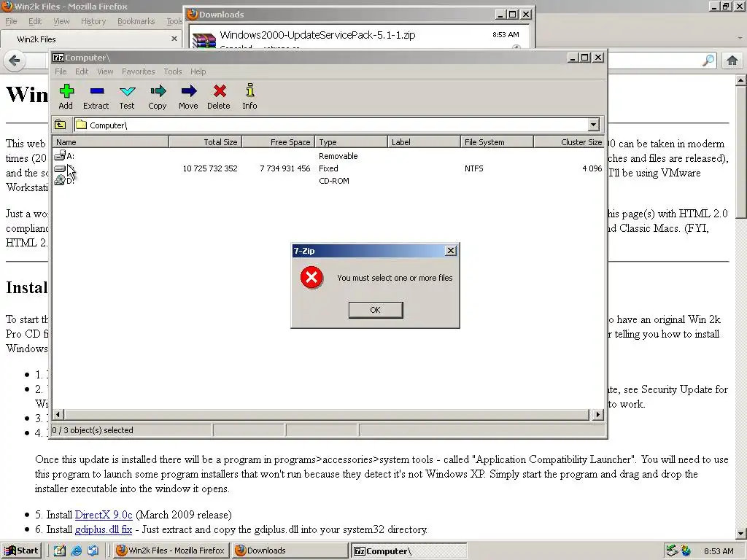Open the Firefox History menu

(x=93, y=21)
